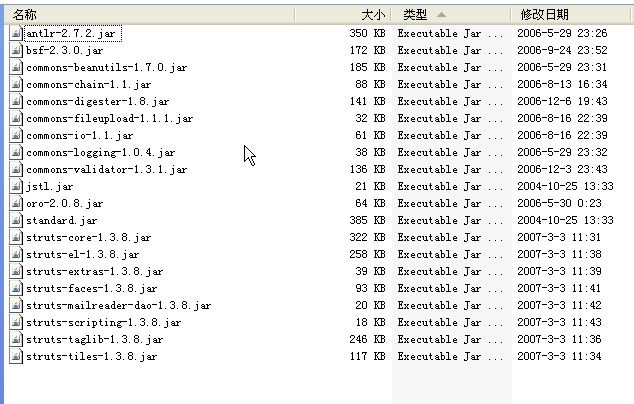This screenshot has height=404, width=634.
Task: Click the 385 KB size of standard.jar
Action: tap(367, 220)
